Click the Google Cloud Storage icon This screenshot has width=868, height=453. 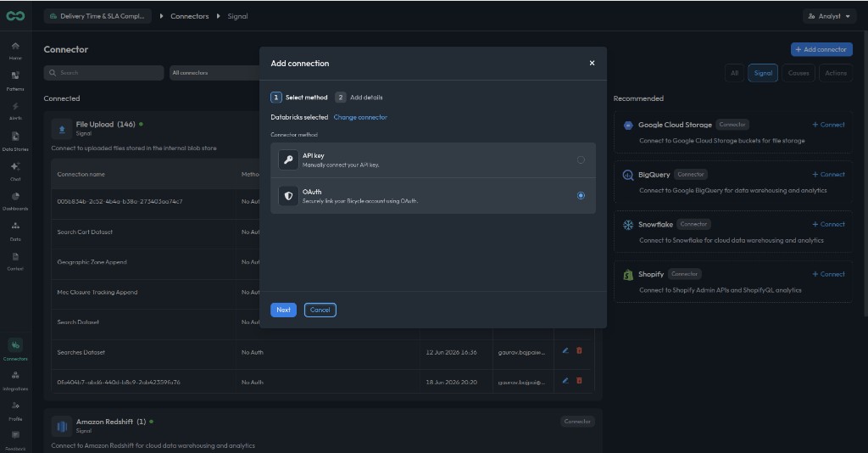(x=628, y=126)
